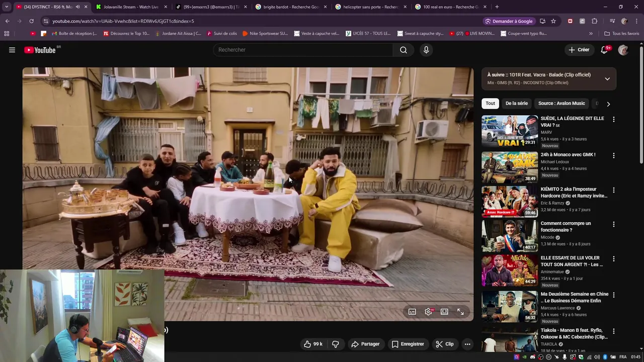The width and height of the screenshot is (644, 362).
Task: Bookmark this page with star icon
Action: click(x=553, y=21)
